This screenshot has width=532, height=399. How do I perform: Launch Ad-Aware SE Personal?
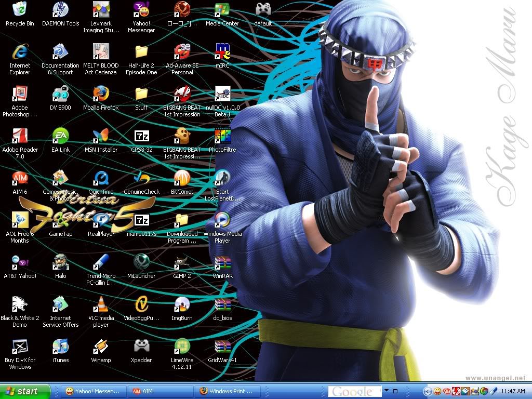tap(182, 51)
